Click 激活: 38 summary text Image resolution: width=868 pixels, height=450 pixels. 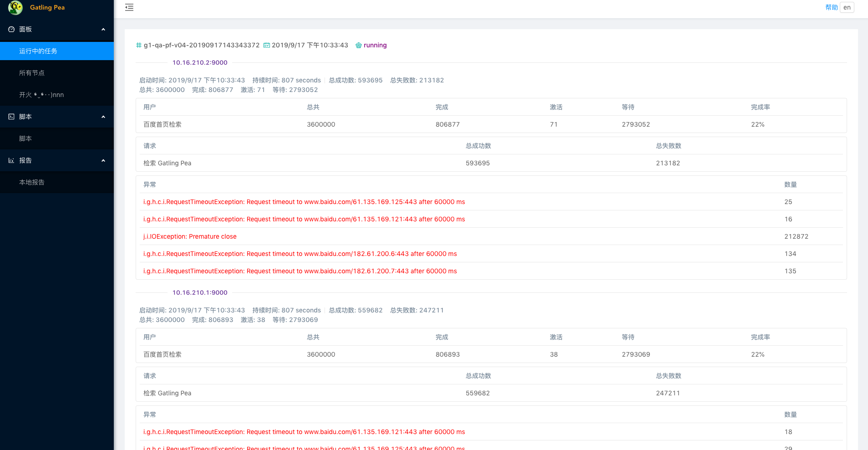tap(253, 320)
